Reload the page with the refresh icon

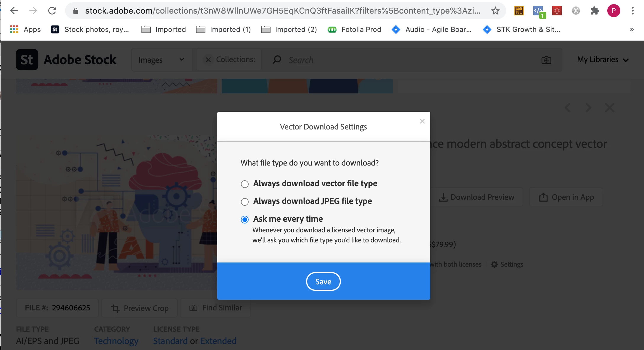52,11
